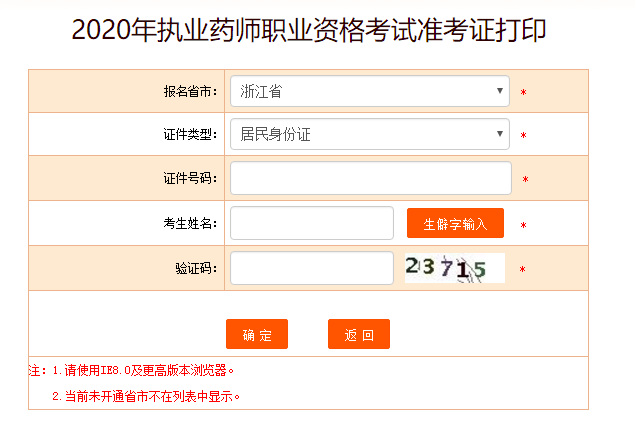Focus the 验证码 text field
The image size is (635, 423).
312,268
